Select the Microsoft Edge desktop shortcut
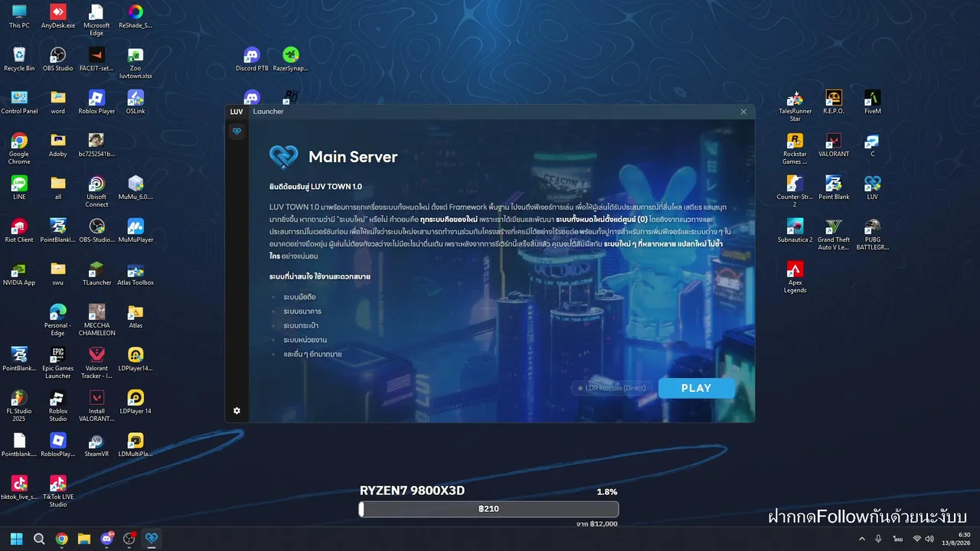The height and width of the screenshot is (551, 980). [x=96, y=20]
